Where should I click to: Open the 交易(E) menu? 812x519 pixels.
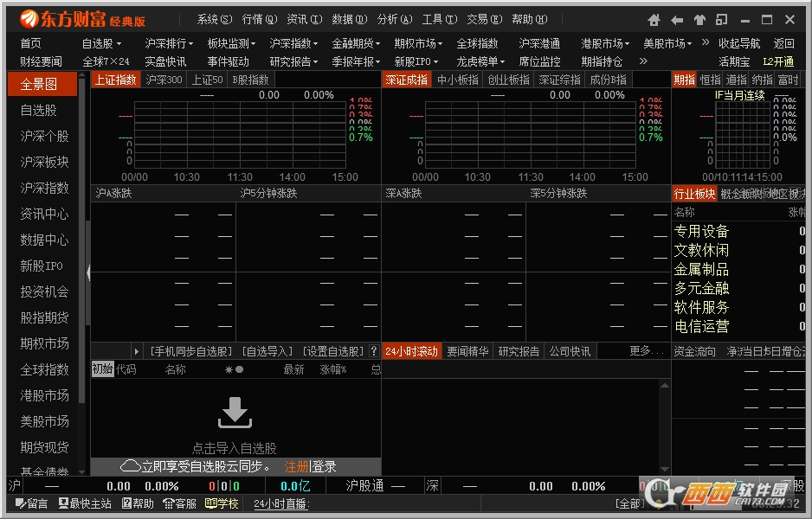coord(484,20)
